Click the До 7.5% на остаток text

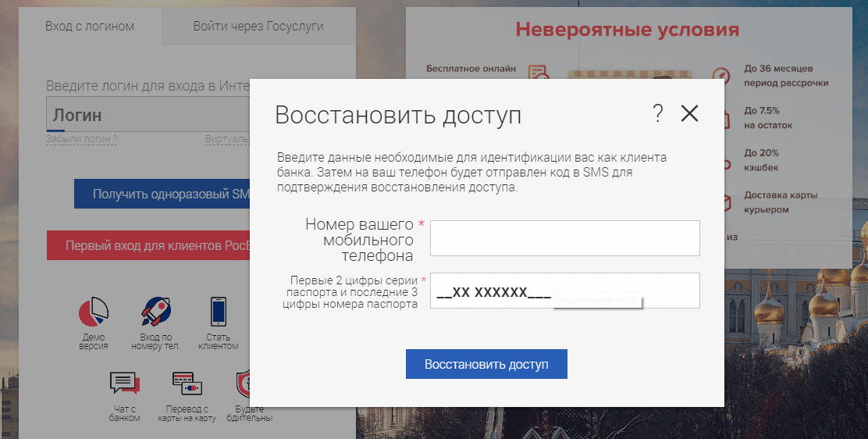(x=768, y=118)
